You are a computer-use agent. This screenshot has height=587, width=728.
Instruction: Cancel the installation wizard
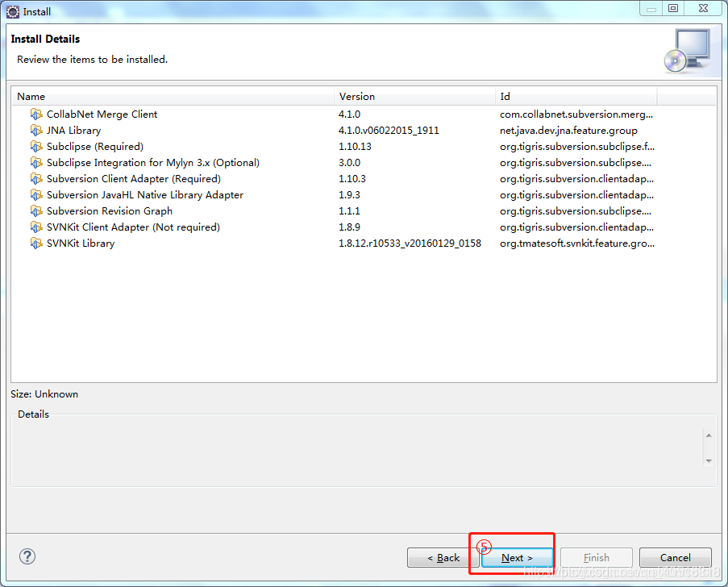675,558
